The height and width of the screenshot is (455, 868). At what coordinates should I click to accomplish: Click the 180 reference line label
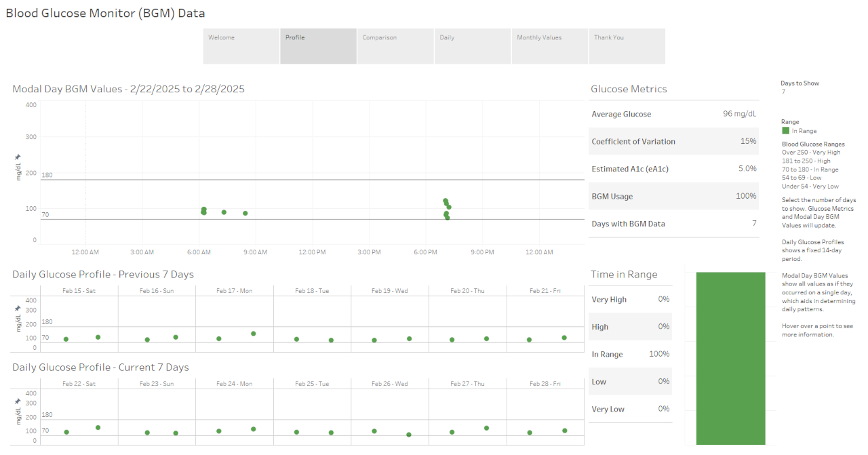point(48,174)
